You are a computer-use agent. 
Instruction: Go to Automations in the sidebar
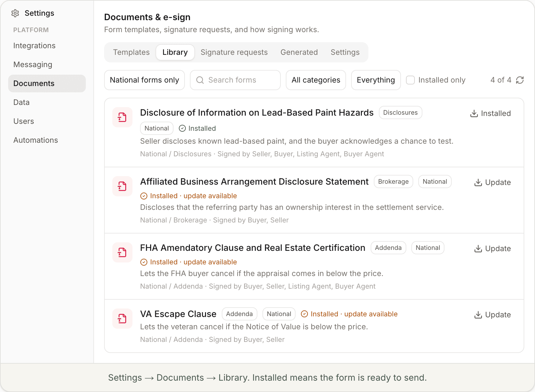47,140
